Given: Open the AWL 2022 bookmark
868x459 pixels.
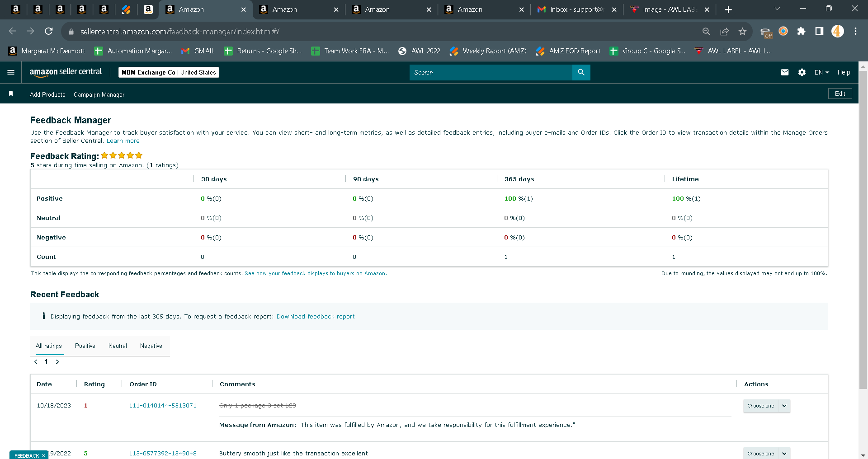Looking at the screenshot, I should click(419, 51).
